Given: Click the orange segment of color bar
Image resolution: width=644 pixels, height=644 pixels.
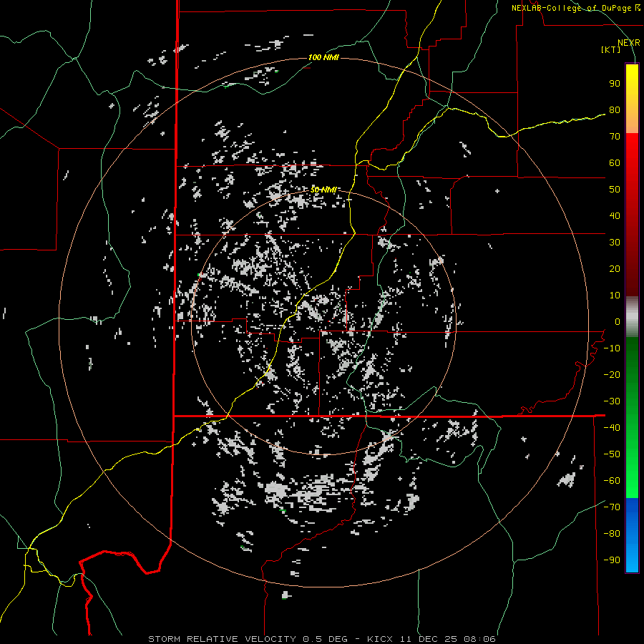Looking at the screenshot, I should click(x=632, y=123).
